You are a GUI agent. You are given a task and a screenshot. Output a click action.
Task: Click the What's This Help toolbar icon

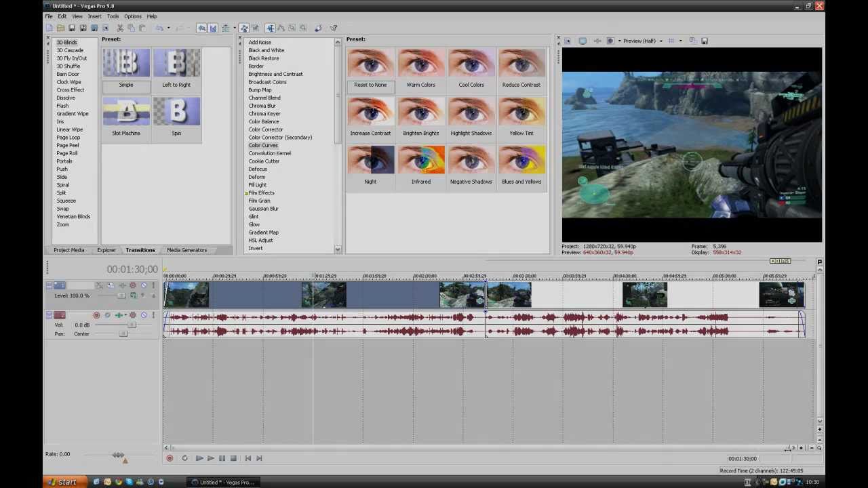pos(334,28)
